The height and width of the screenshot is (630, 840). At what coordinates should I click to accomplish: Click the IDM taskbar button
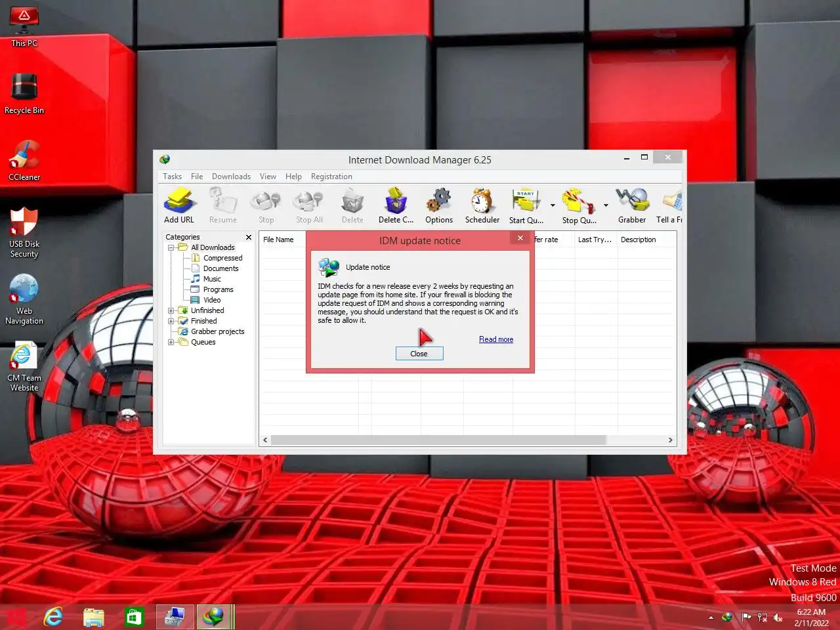[213, 617]
